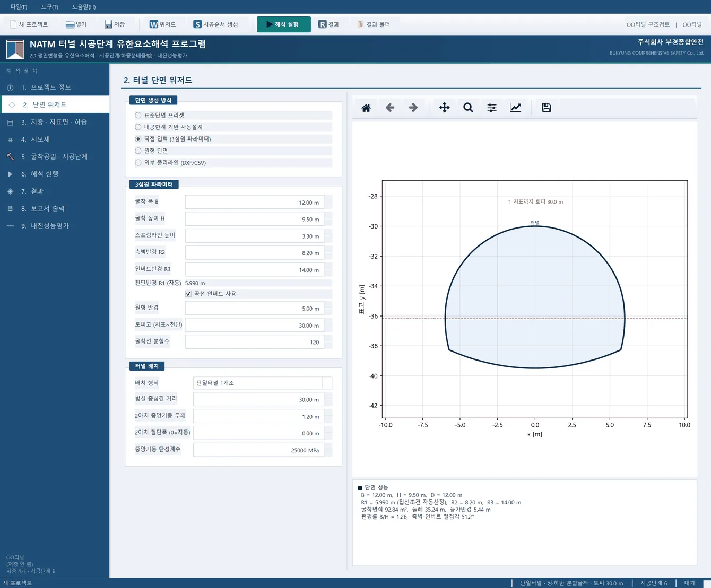Open the 도움말(H) menu
The image size is (711, 588).
(x=84, y=7)
